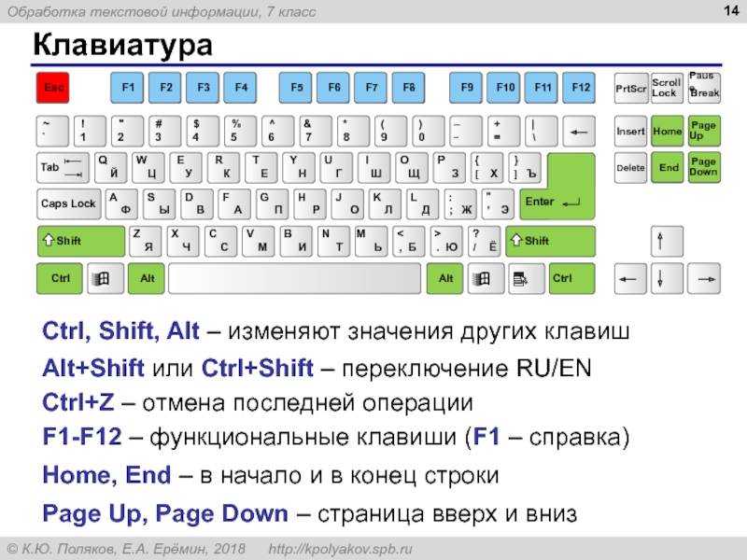Click the left Windows logo key

coord(106,278)
